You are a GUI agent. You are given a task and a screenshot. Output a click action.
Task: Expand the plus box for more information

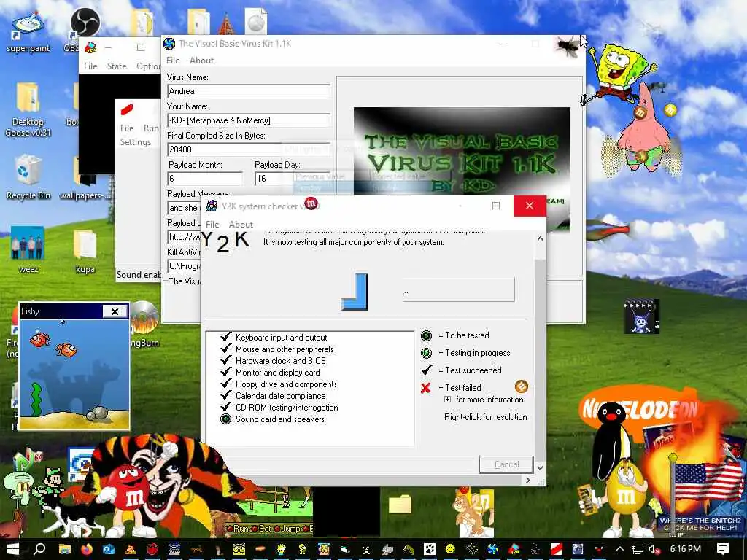tap(447, 400)
